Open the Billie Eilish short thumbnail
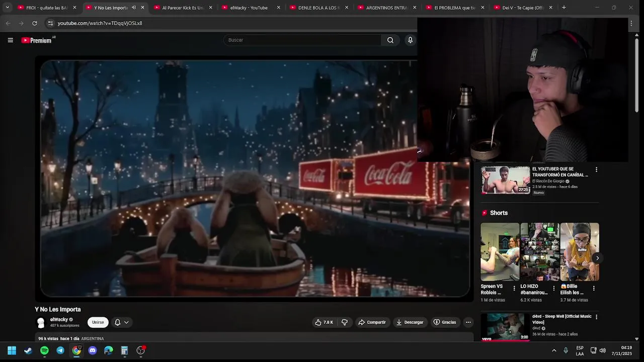This screenshot has height=362, width=644. point(580,252)
